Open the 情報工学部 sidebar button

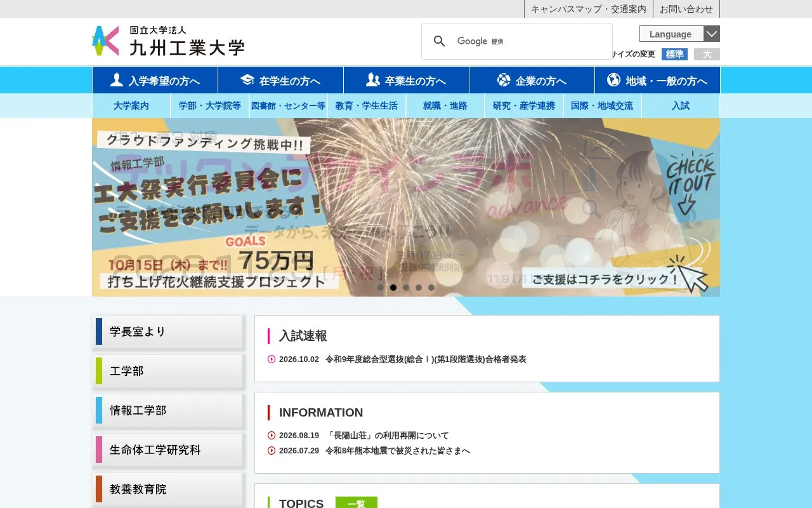tap(168, 410)
